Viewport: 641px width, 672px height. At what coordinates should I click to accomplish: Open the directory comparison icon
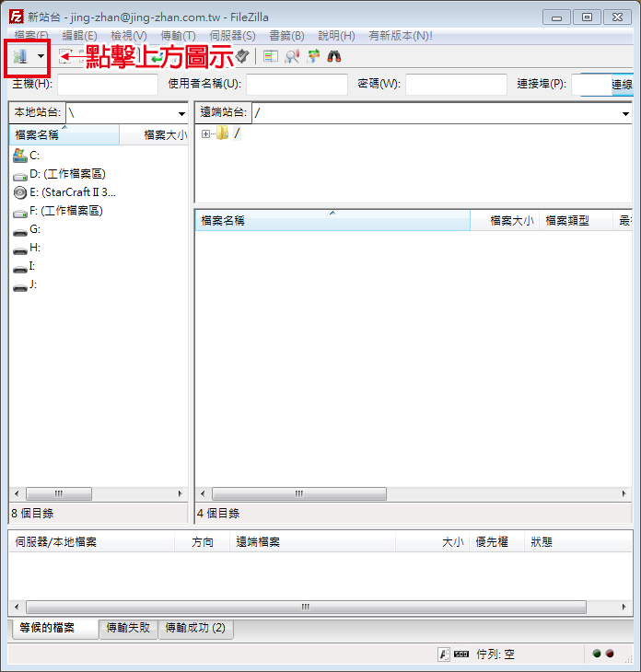pos(271,56)
